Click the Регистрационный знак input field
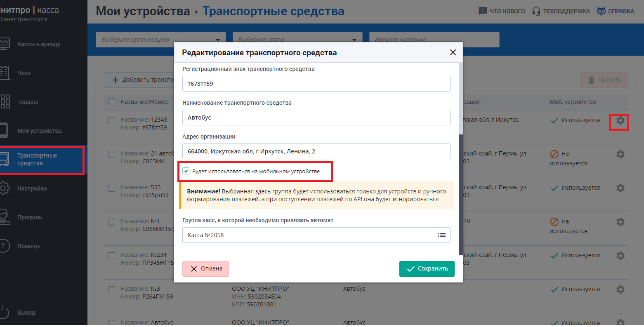Image resolution: width=644 pixels, height=327 pixels. pos(316,84)
